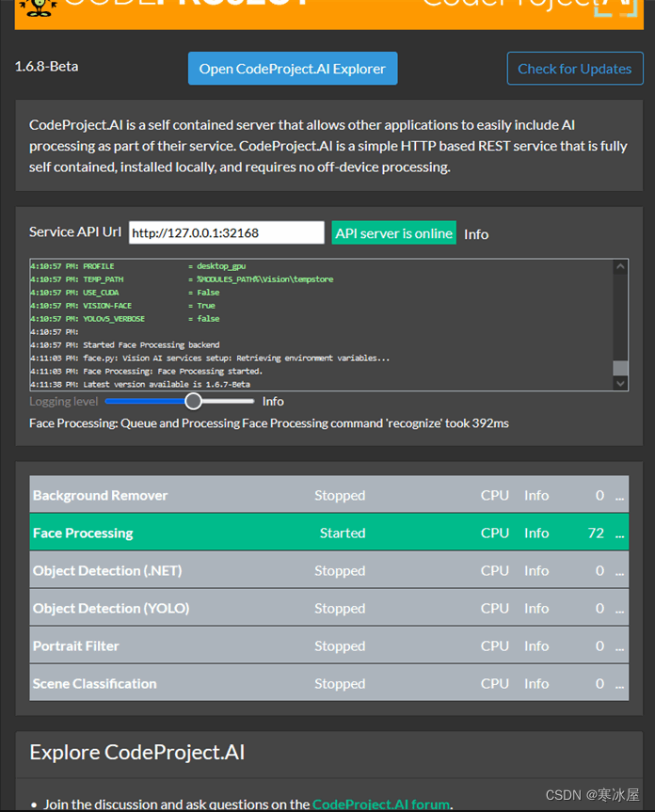
Task: Open Scene Classification options menu
Action: click(619, 685)
